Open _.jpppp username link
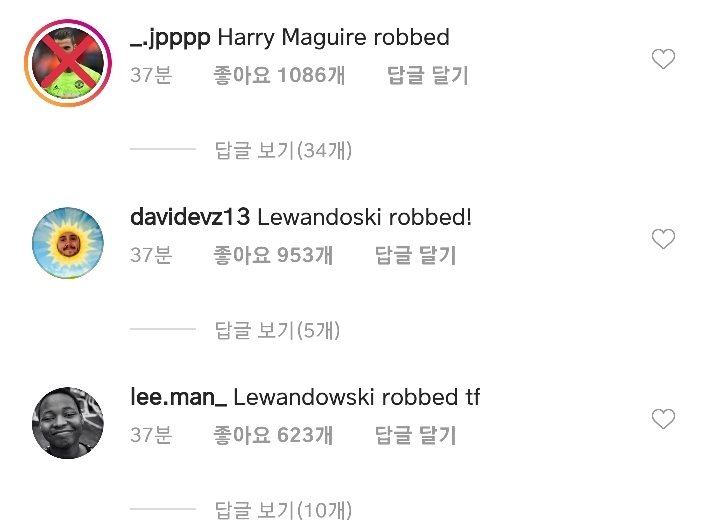This screenshot has height=527, width=720. pos(170,38)
